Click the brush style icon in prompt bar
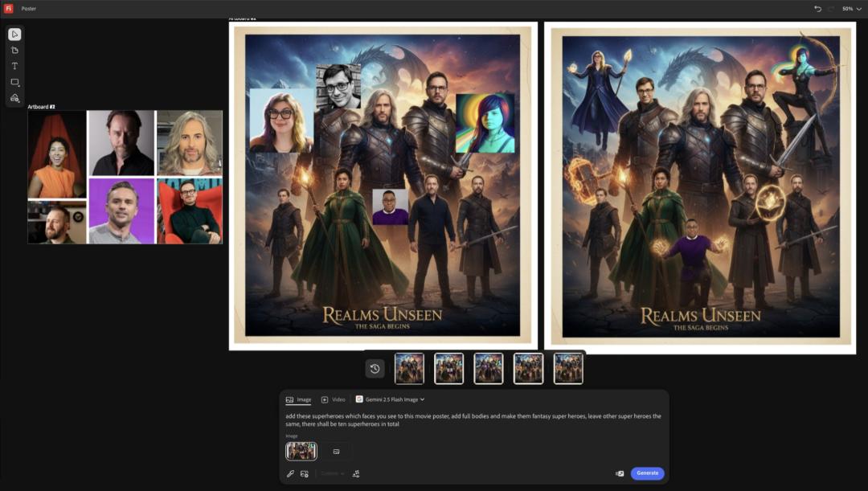The image size is (868, 491). click(x=290, y=473)
